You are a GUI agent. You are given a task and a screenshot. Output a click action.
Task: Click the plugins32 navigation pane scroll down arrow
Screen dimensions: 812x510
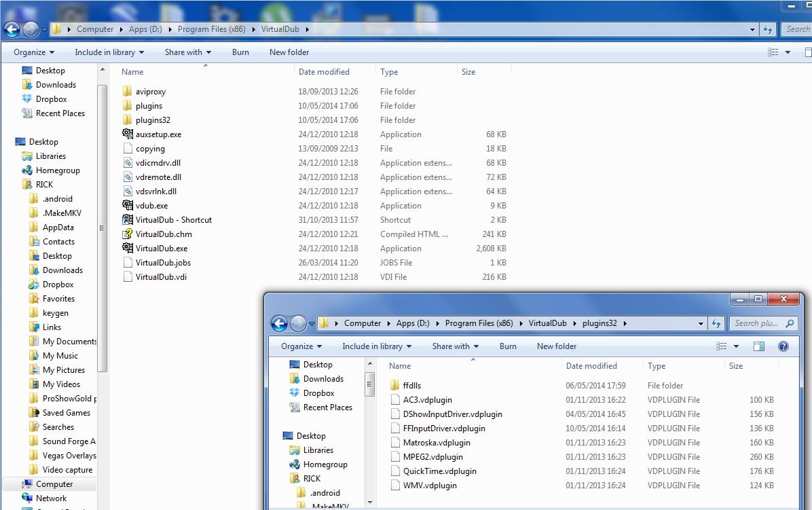[x=370, y=502]
